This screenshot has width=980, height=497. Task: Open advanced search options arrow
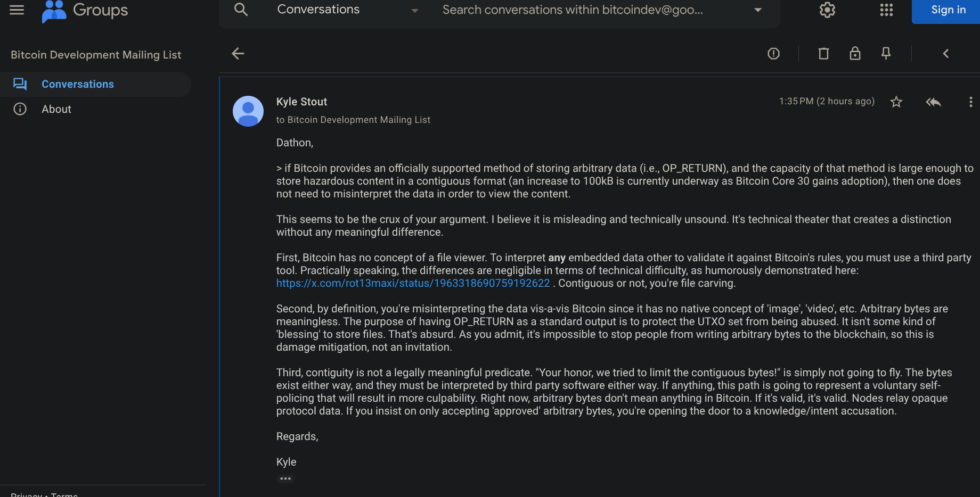click(758, 10)
